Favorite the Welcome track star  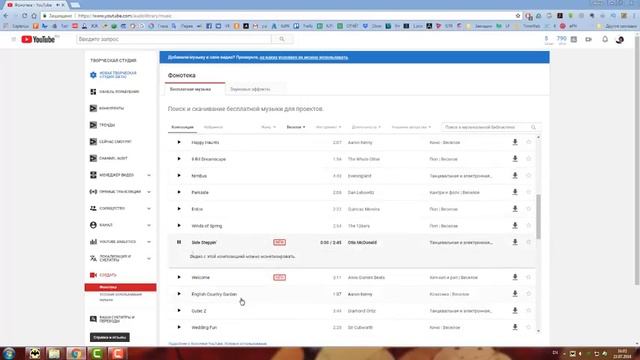click(x=529, y=277)
